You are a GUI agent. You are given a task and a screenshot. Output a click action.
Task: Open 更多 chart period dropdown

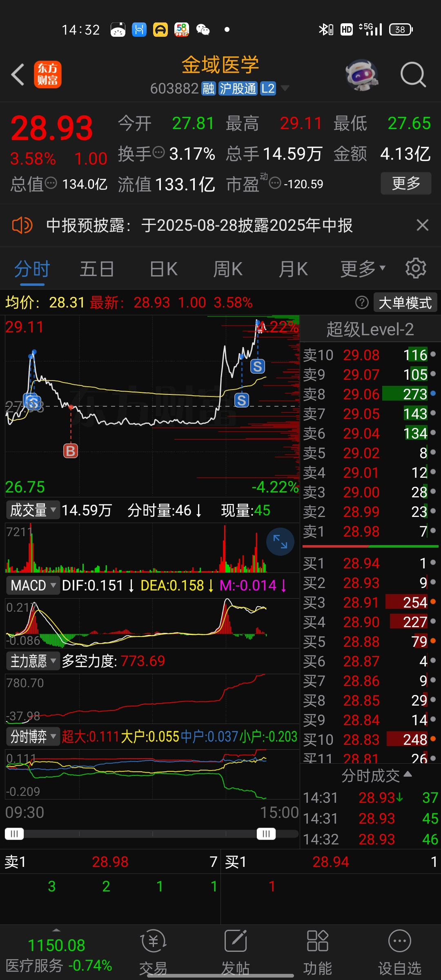(363, 269)
